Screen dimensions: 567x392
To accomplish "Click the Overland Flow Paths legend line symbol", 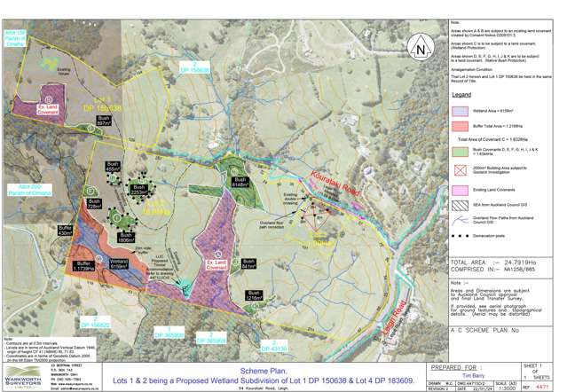I will [x=460, y=218].
